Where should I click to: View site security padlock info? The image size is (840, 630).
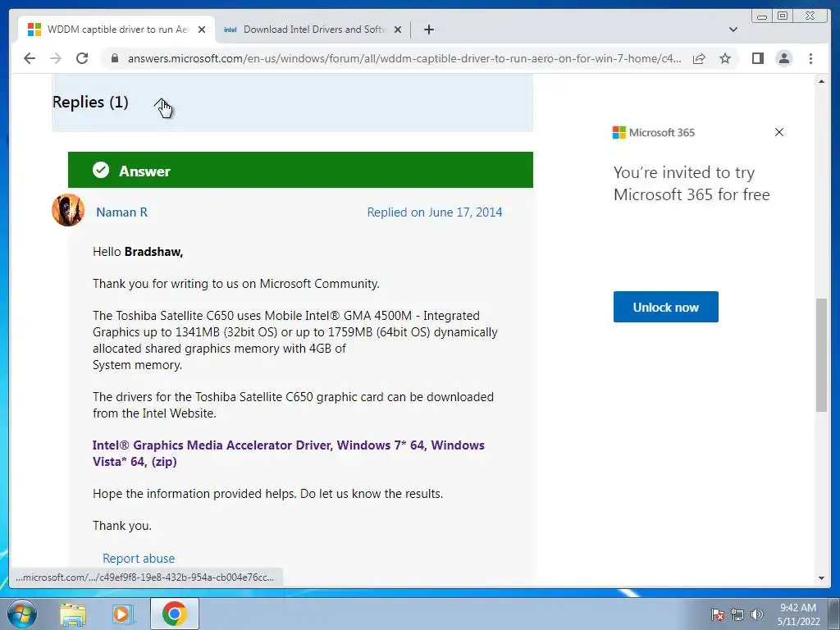tap(114, 58)
